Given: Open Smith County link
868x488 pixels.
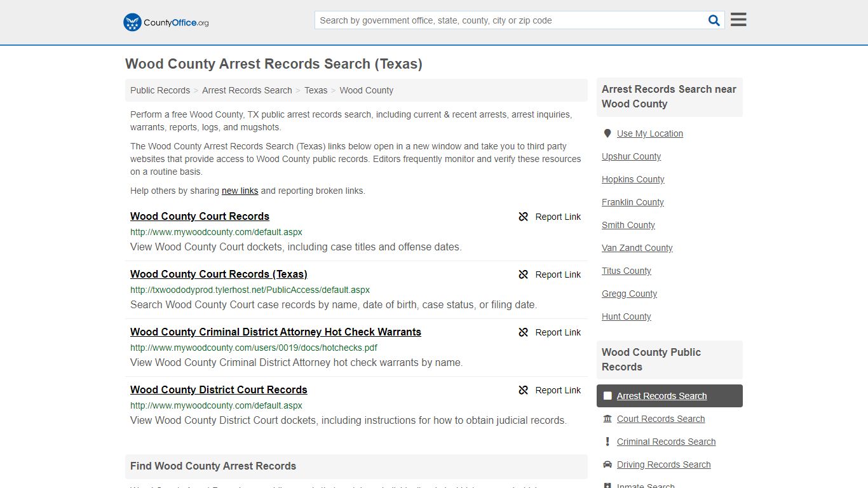Looking at the screenshot, I should (628, 225).
